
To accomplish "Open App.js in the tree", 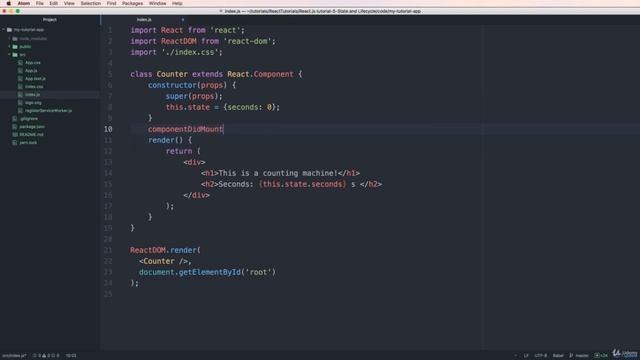I will coord(31,71).
